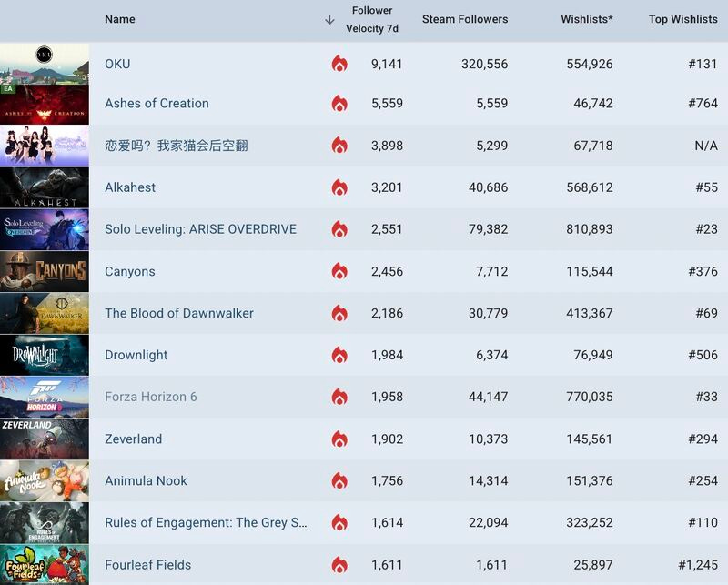Sort by Steam Followers column header
728x585 pixels.
click(465, 19)
